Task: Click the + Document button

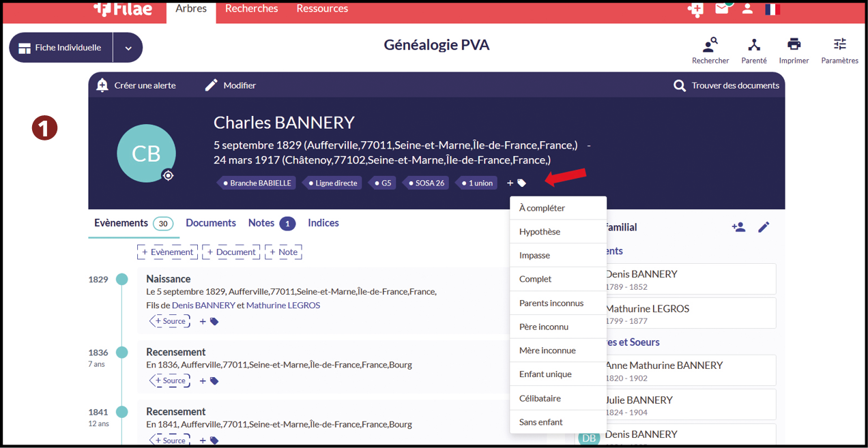Action: pos(231,252)
